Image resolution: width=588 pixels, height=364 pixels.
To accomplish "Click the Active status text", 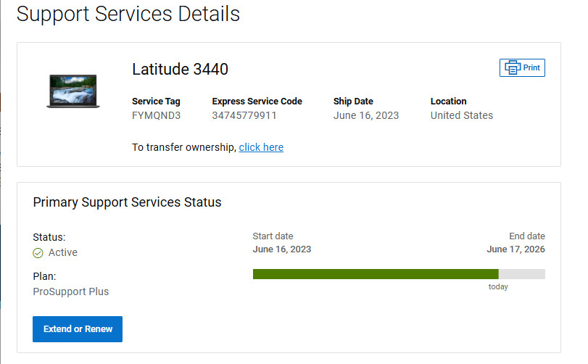I will click(x=62, y=252).
